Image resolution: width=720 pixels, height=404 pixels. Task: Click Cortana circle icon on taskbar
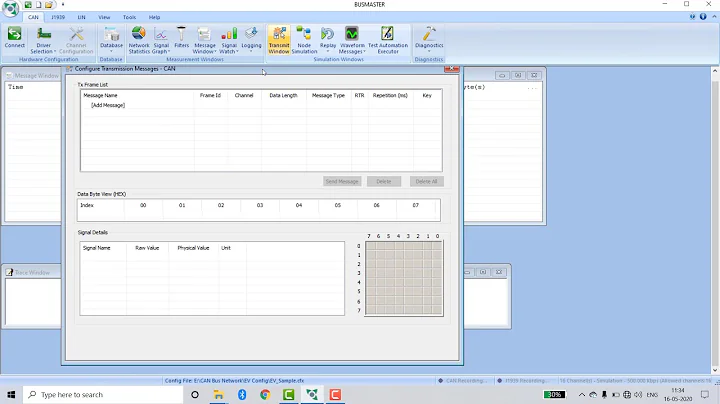point(195,395)
